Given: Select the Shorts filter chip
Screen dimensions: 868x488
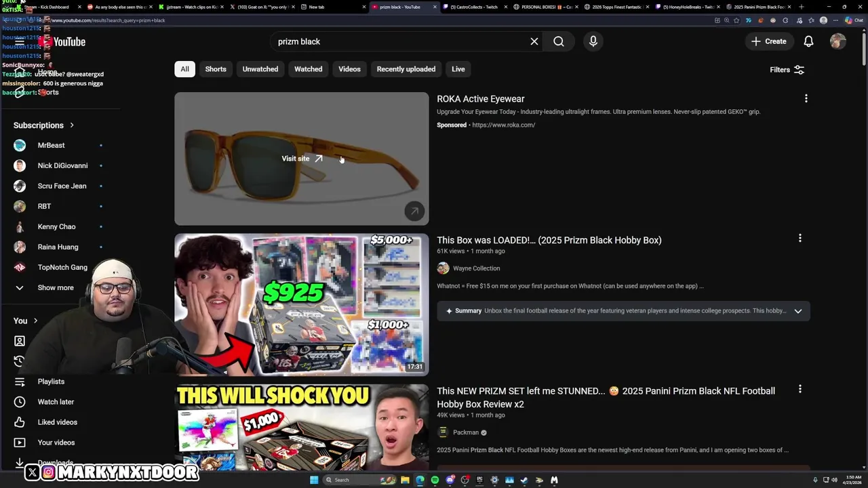Looking at the screenshot, I should (216, 69).
